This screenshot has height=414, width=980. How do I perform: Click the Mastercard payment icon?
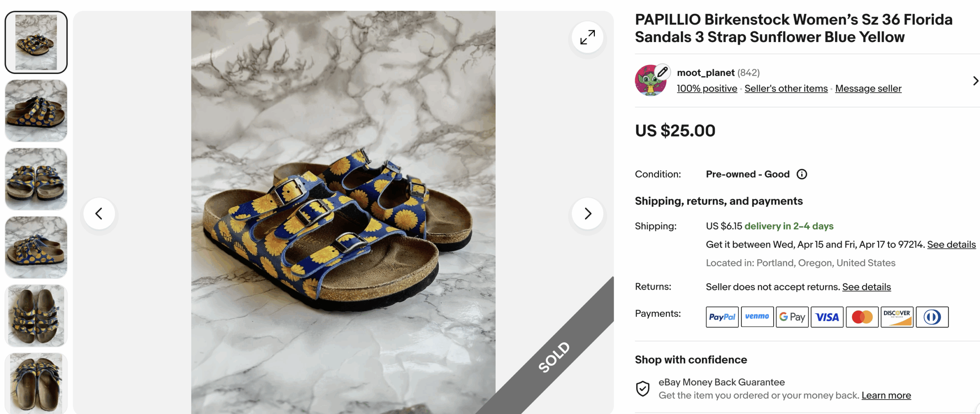tap(862, 317)
